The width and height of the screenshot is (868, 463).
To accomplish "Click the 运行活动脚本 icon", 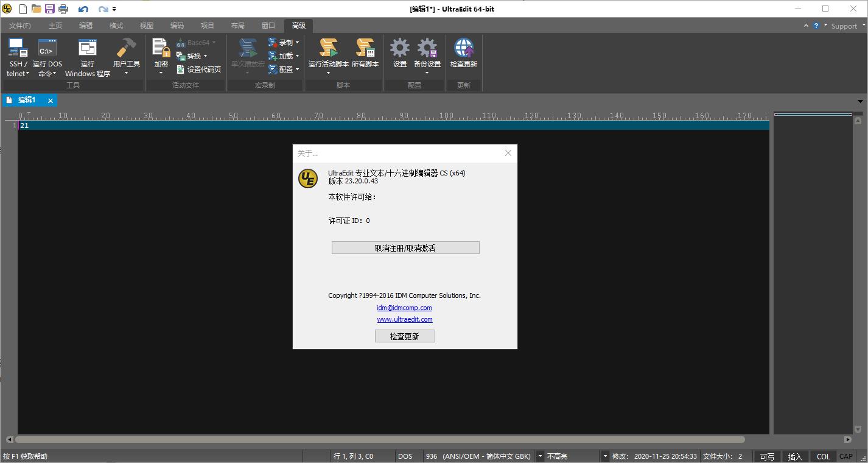I will click(329, 48).
